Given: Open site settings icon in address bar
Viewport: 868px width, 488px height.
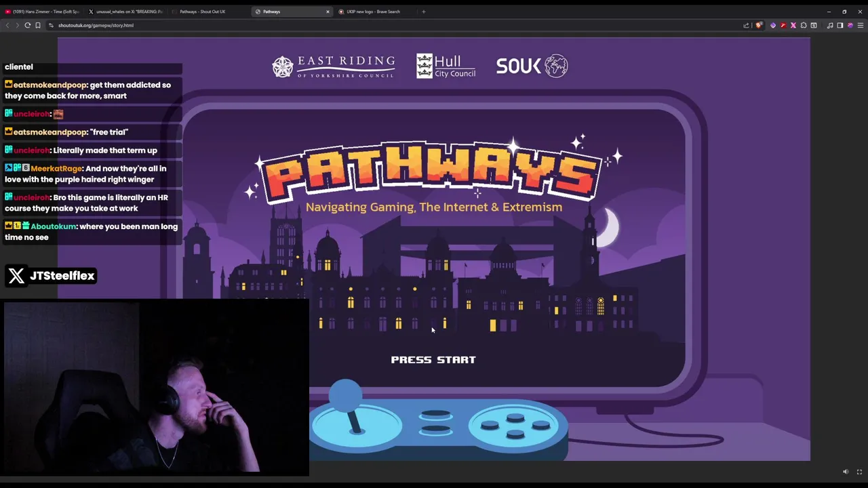Looking at the screenshot, I should 51,25.
